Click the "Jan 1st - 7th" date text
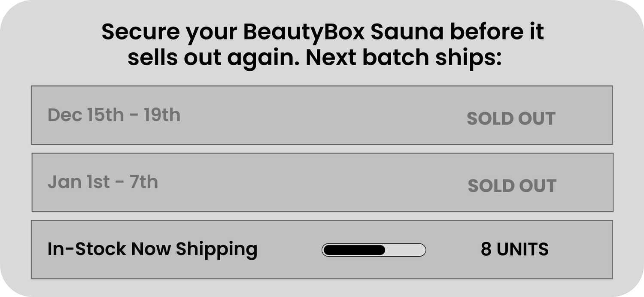Viewport: 644px width, 297px height. click(103, 182)
